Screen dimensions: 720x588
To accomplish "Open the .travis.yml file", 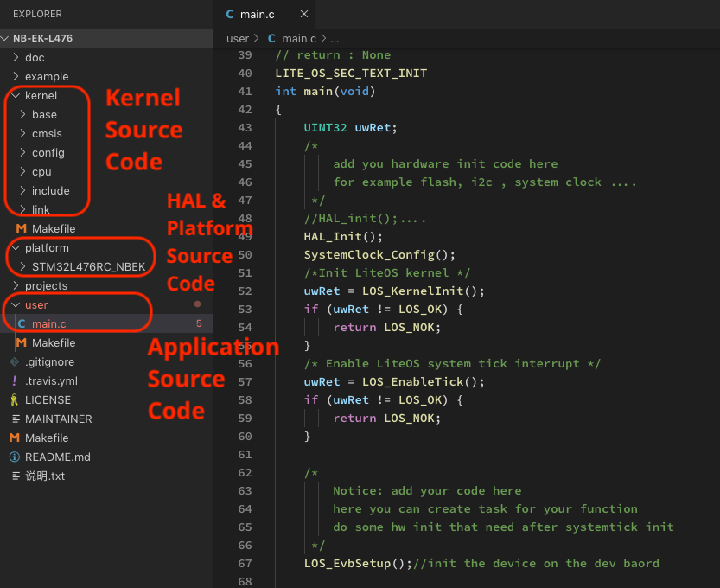I will (52, 380).
